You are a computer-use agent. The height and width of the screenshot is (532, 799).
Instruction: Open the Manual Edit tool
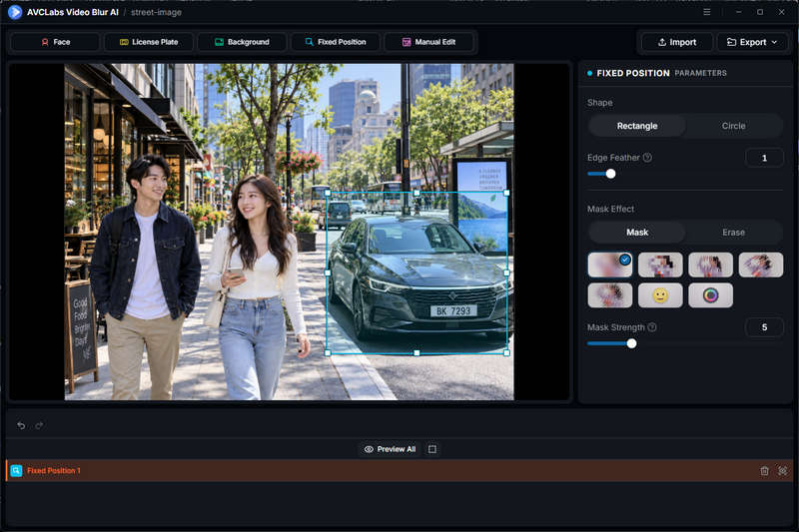click(x=428, y=42)
